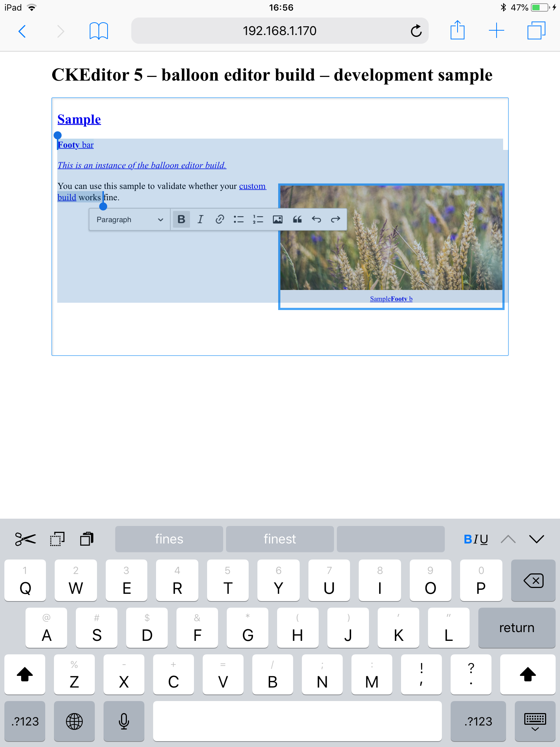Select the wheat field image
Viewport: 560px width, 747px height.
[x=391, y=237]
